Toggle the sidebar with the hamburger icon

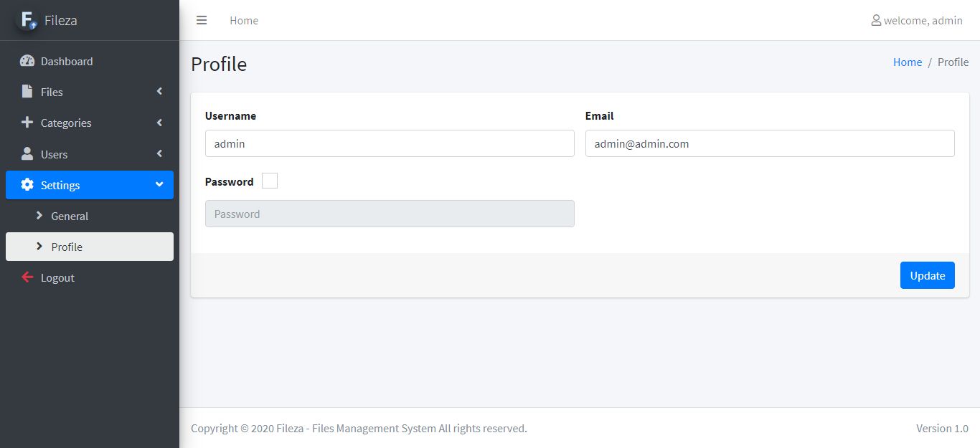(x=202, y=20)
